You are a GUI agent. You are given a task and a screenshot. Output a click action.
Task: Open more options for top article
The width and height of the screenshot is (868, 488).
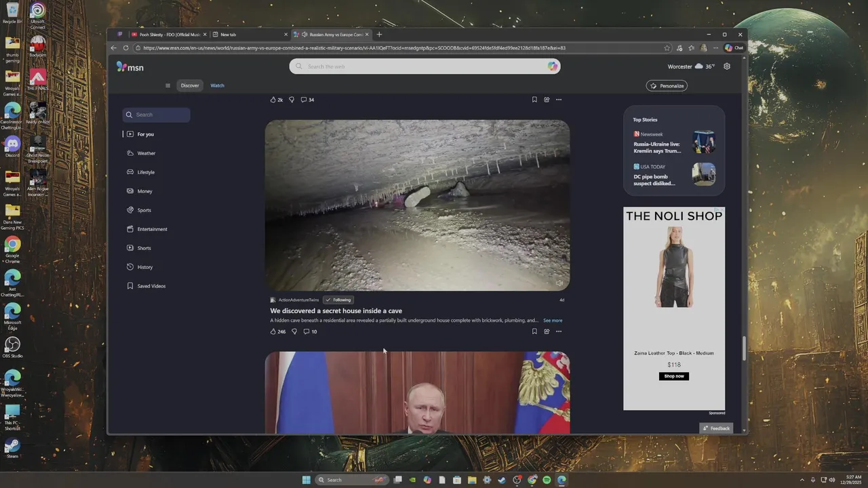tap(559, 100)
